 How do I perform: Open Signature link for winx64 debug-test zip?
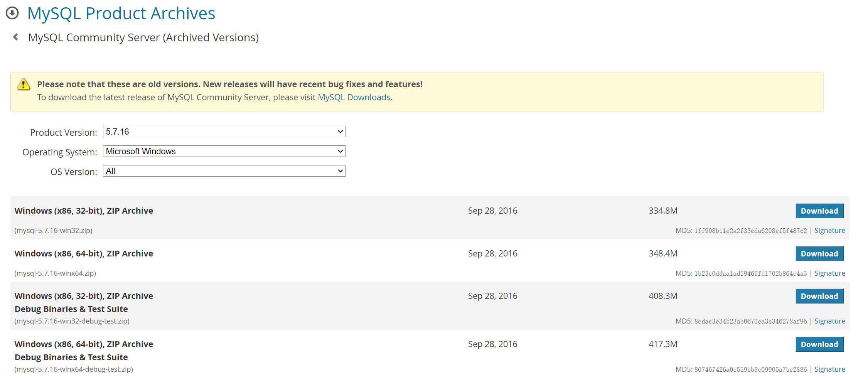tap(829, 369)
